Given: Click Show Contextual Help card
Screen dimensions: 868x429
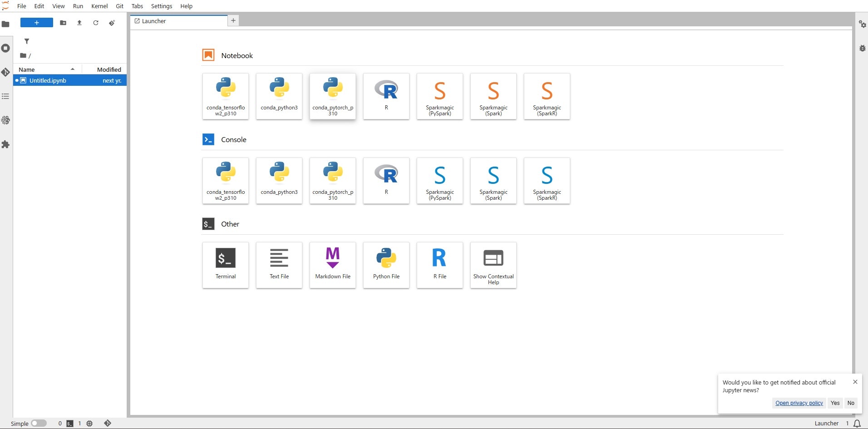Looking at the screenshot, I should tap(493, 265).
